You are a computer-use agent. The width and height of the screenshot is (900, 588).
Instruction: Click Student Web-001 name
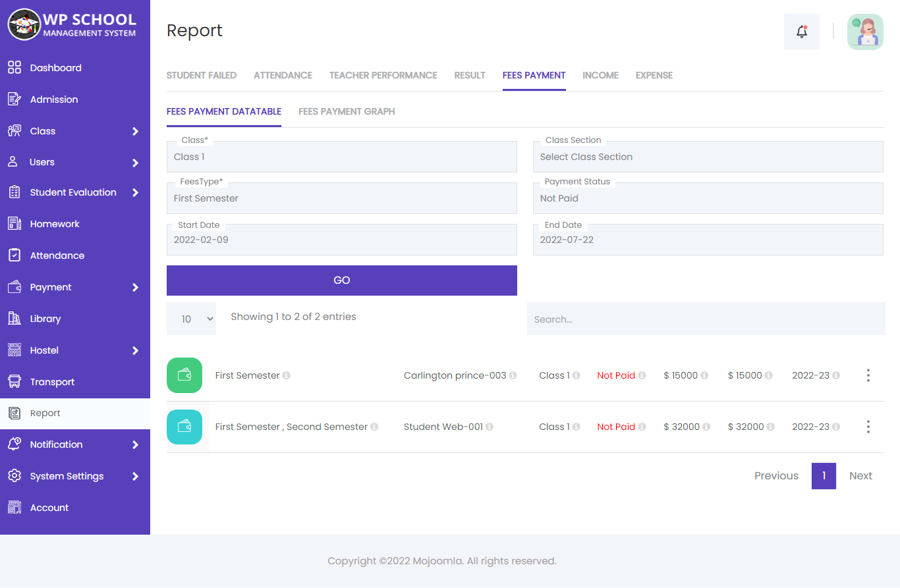[443, 427]
